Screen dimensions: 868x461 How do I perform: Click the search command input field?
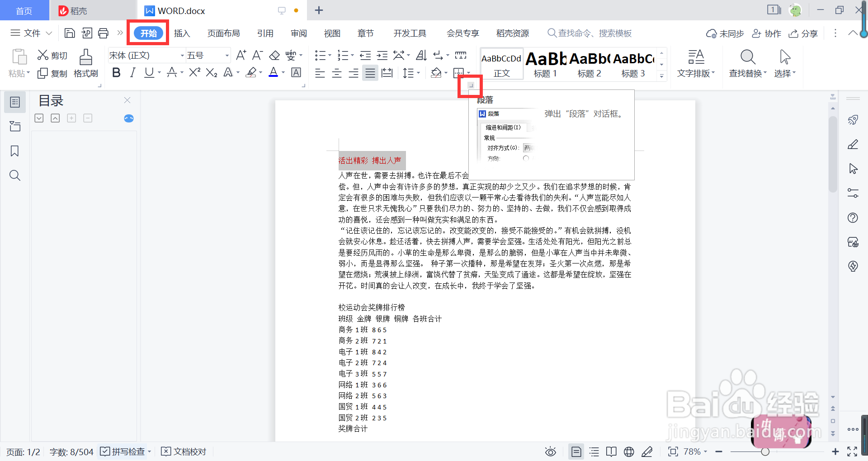point(590,33)
